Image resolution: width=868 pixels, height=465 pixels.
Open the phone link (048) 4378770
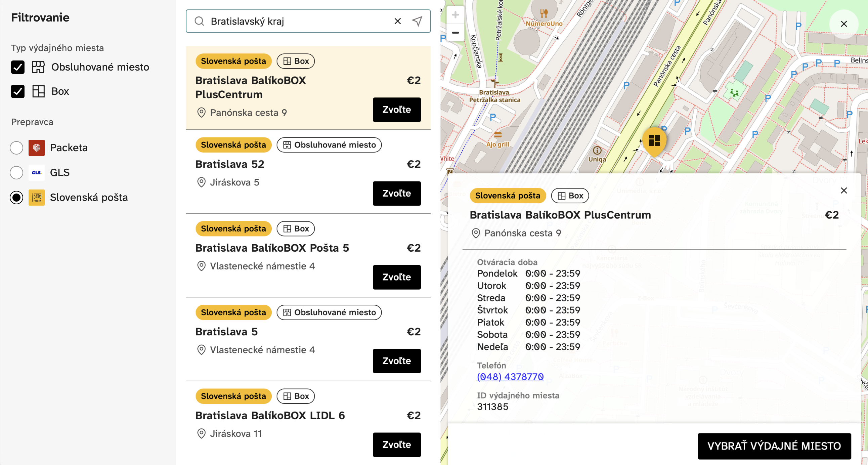[510, 376]
